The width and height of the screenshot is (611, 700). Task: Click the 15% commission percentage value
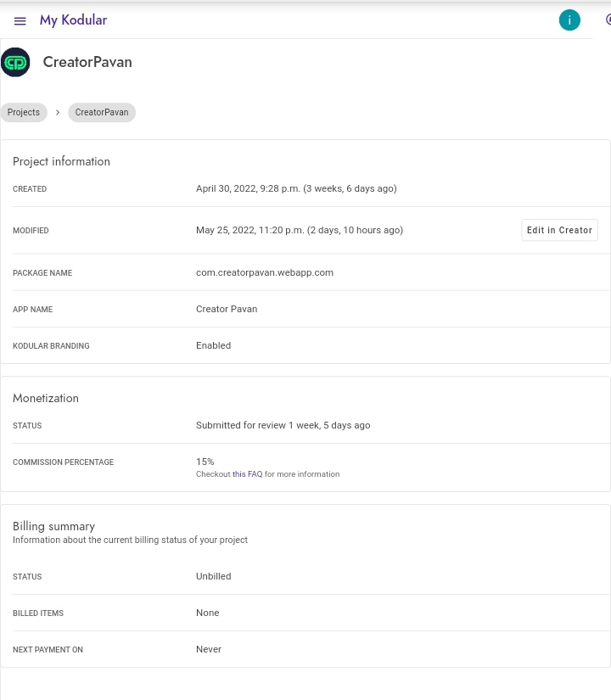205,462
